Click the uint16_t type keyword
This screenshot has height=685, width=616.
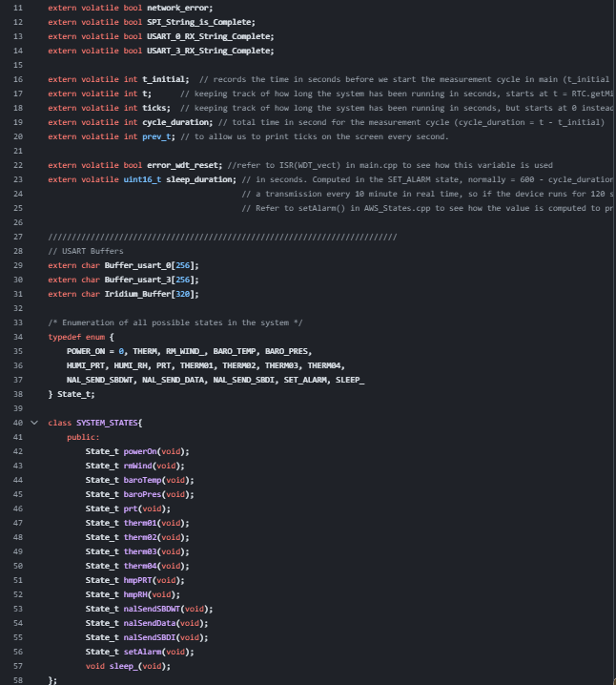pos(142,179)
